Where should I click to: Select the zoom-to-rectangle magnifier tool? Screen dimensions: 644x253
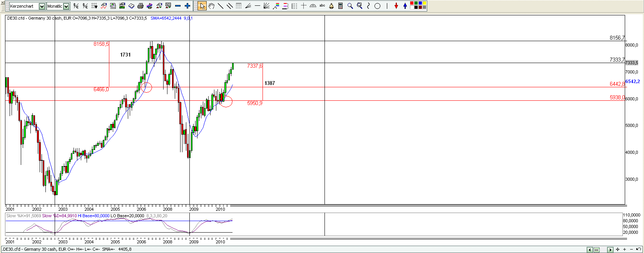point(360,6)
